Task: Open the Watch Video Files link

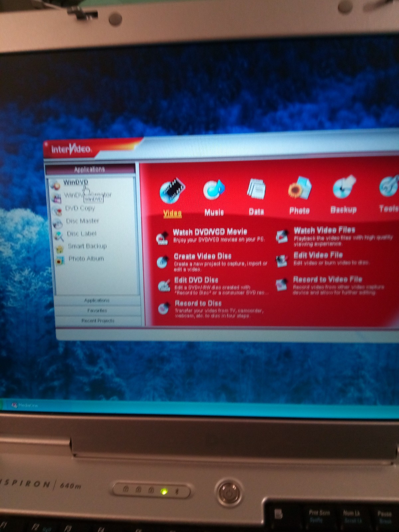Action: (x=325, y=230)
